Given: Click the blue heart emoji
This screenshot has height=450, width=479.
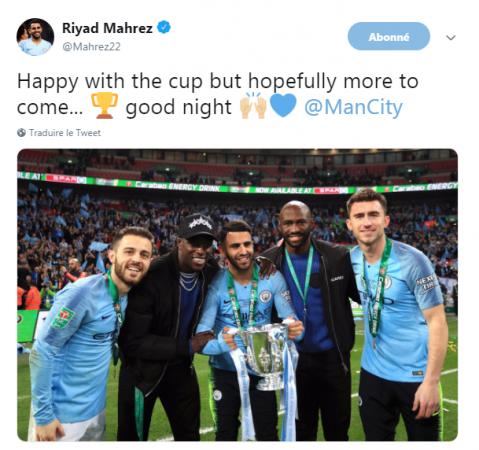Looking at the screenshot, I should coord(283,105).
